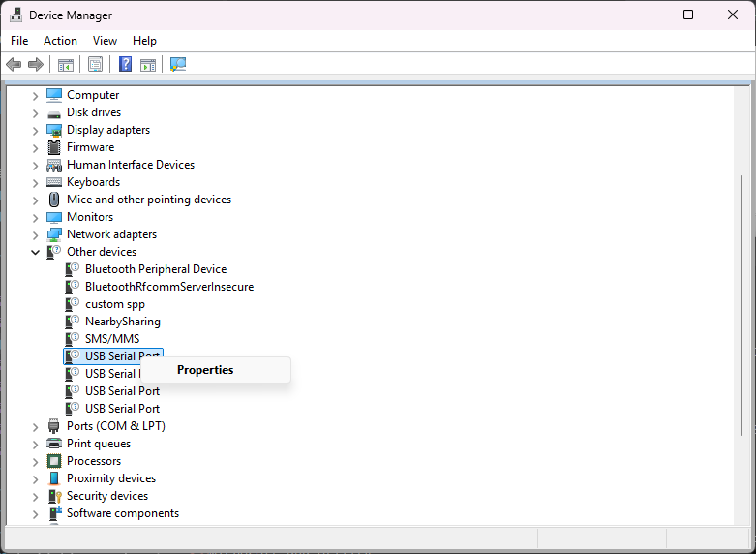Image resolution: width=756 pixels, height=554 pixels.
Task: Open the View menu
Action: (x=105, y=41)
